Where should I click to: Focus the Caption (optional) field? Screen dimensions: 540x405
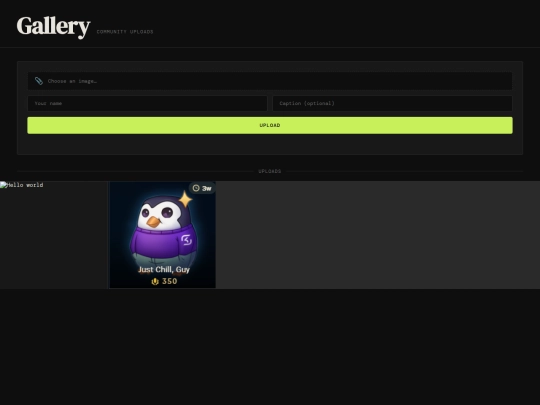tap(392, 103)
